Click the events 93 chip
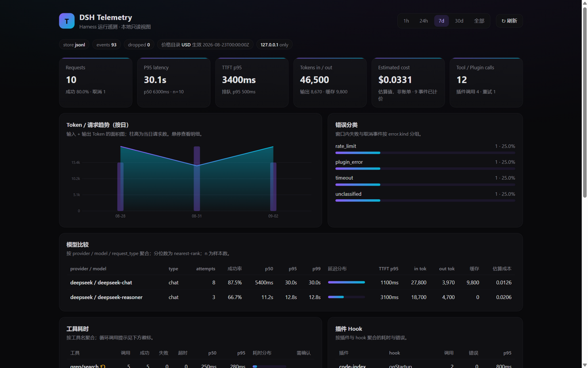Screen dimensions: 588x368 tap(106, 45)
